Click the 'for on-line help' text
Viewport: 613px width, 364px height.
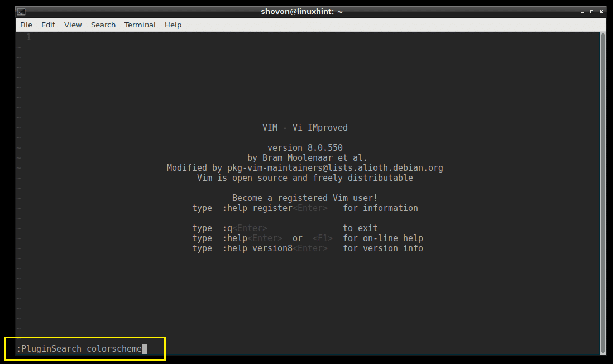click(x=383, y=238)
